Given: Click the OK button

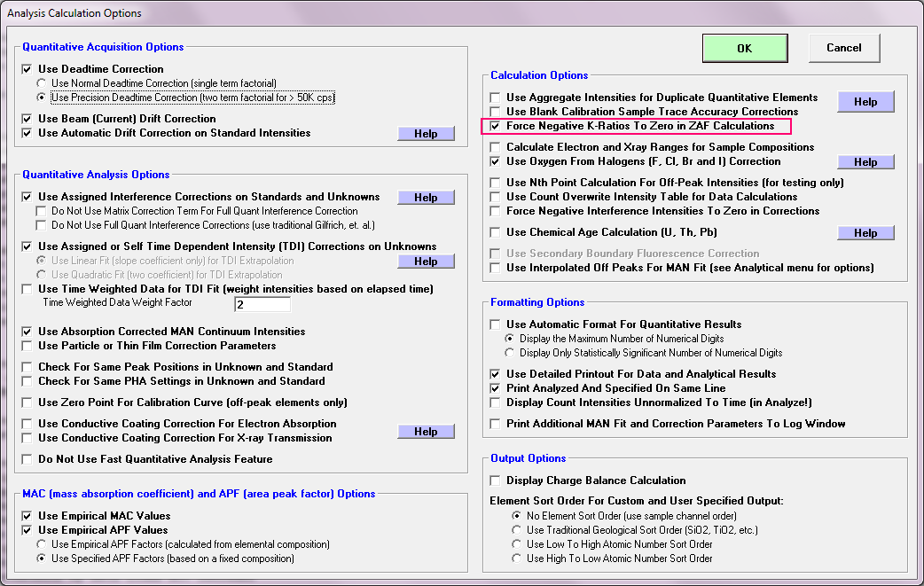Looking at the screenshot, I should [744, 49].
